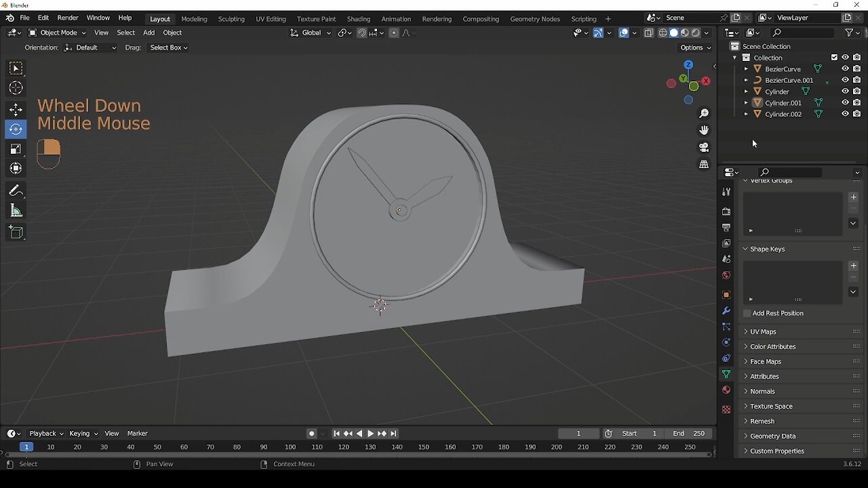Open the Options dropdown
The height and width of the screenshot is (488, 868).
(696, 47)
